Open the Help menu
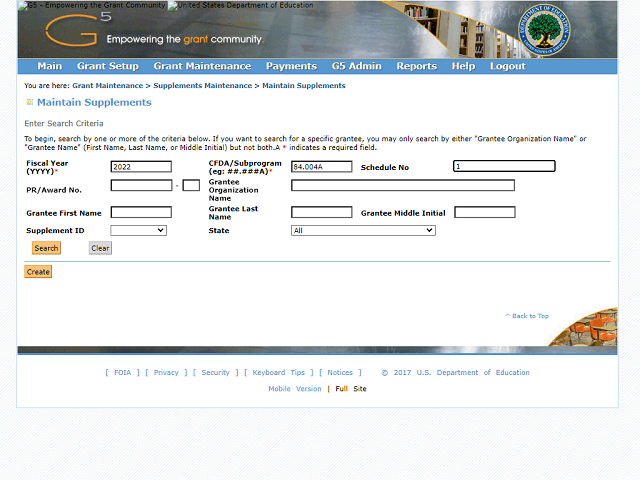Screen dimensions: 640x480 (463, 66)
